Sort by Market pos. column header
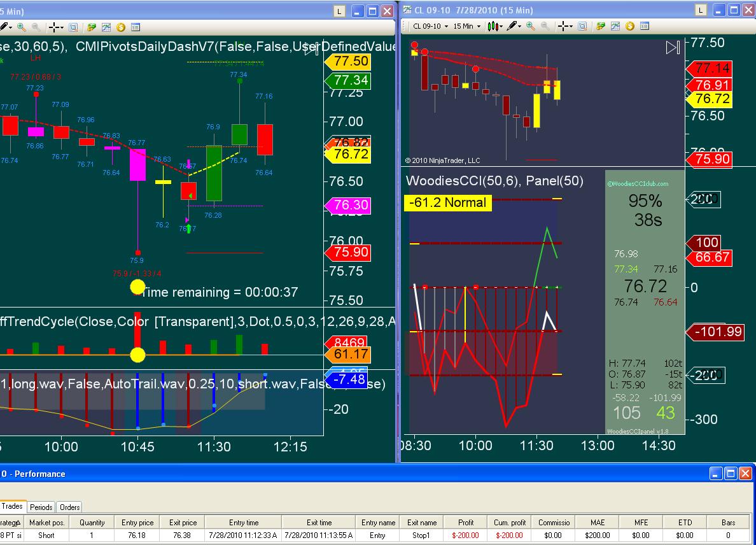Viewport: 756px width, 545px height. (x=46, y=522)
